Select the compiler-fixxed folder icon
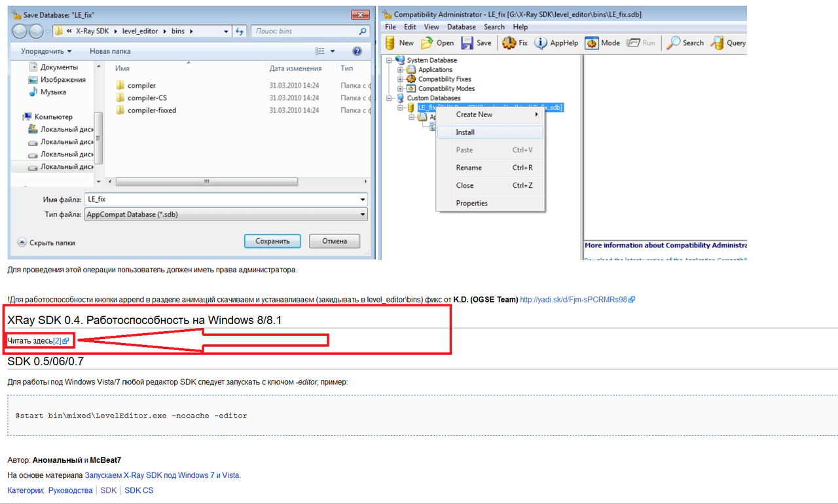Screen dimensions: 838x504 tap(120, 110)
